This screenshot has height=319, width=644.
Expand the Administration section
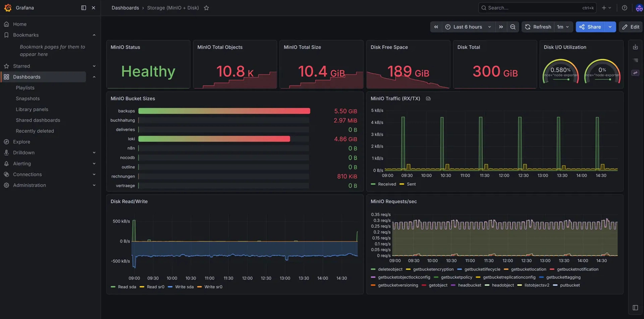click(94, 185)
